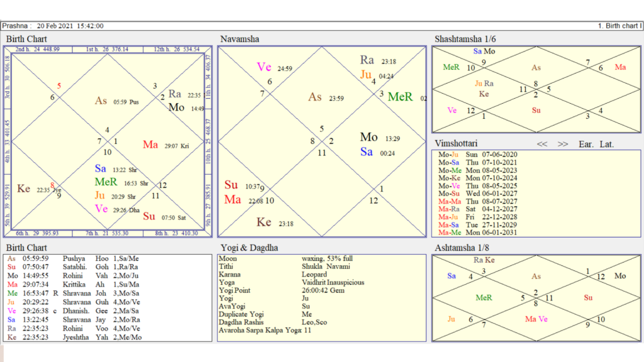The image size is (644, 362).
Task: Click the Yogi Point 26:00:42 Gem row
Action: (281, 290)
